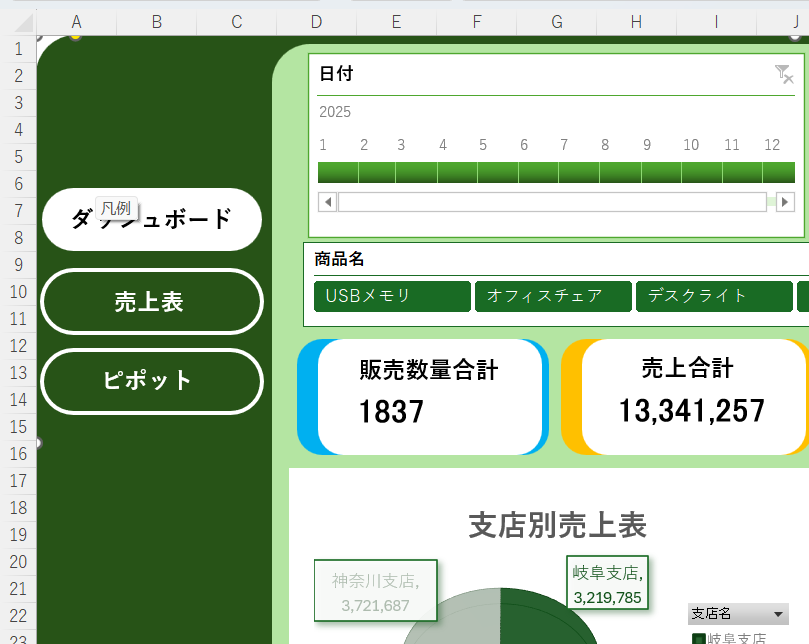Open the ピボット sheet button
809x644 pixels.
pyautogui.click(x=151, y=381)
